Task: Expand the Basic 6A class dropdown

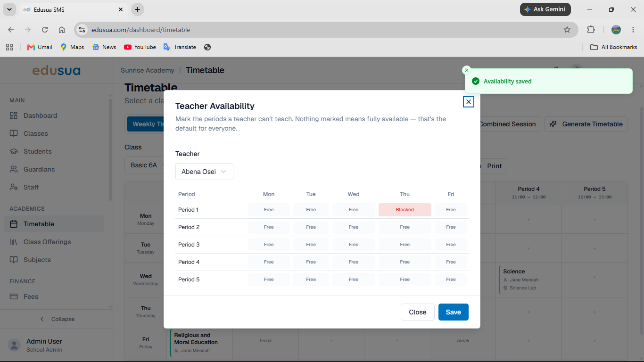Action: pyautogui.click(x=144, y=165)
